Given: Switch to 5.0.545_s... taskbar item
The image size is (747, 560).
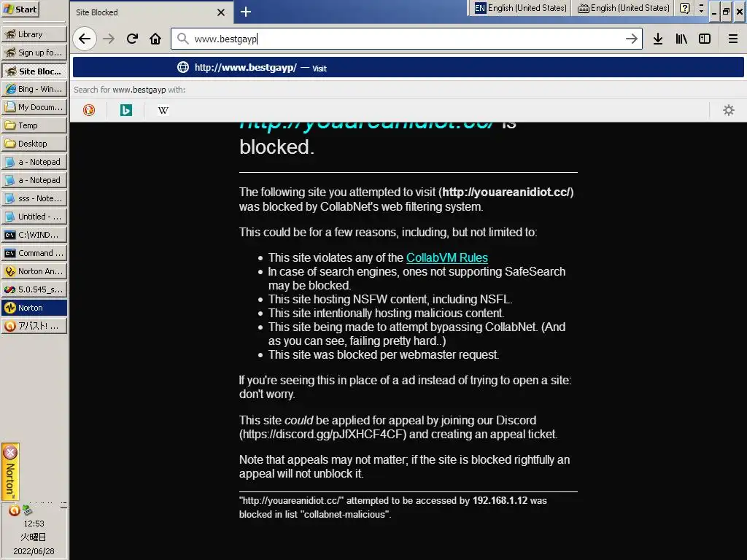Looking at the screenshot, I should (34, 289).
